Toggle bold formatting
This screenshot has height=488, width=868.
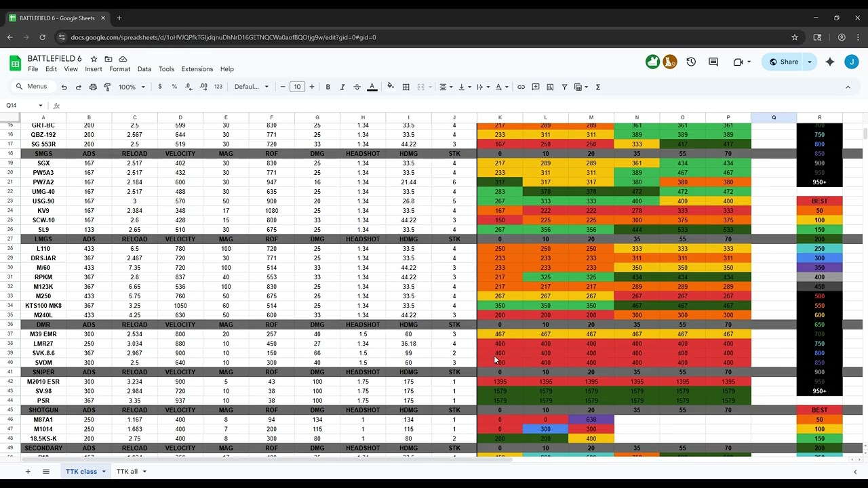(328, 87)
